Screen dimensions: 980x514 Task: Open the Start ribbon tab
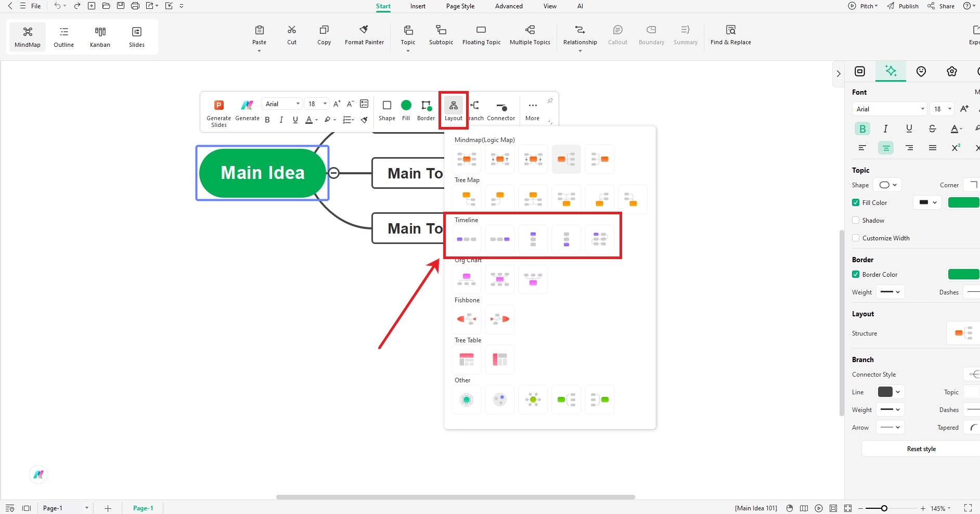coord(383,6)
